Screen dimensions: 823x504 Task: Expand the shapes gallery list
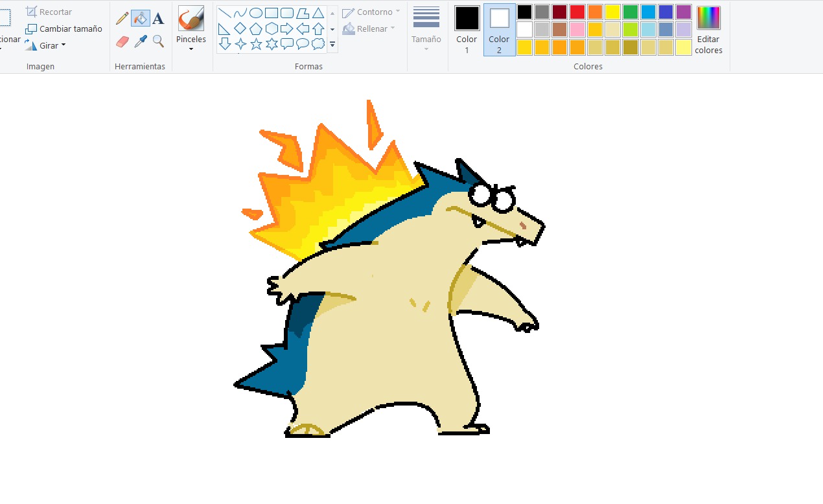(x=332, y=45)
